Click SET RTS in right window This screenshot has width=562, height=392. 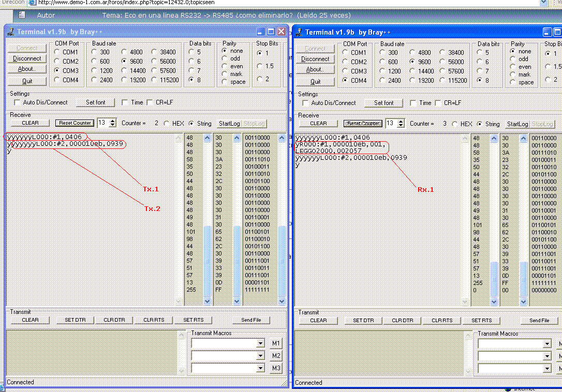(481, 321)
